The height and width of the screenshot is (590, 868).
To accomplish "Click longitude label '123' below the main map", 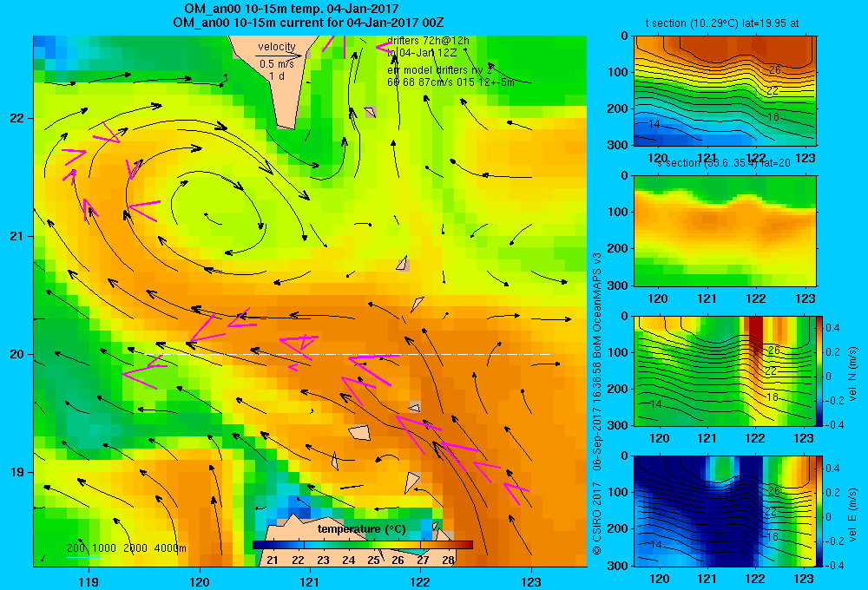I will tap(531, 581).
